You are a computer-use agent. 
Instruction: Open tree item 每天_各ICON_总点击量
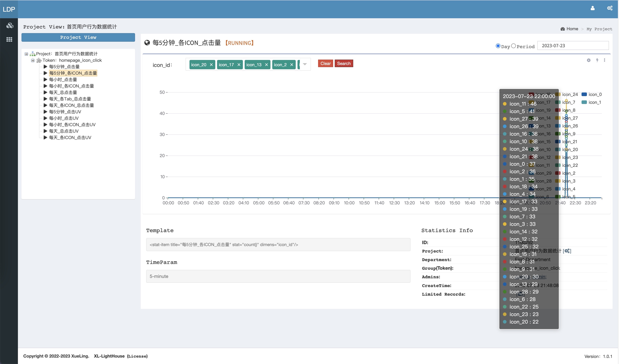[71, 105]
